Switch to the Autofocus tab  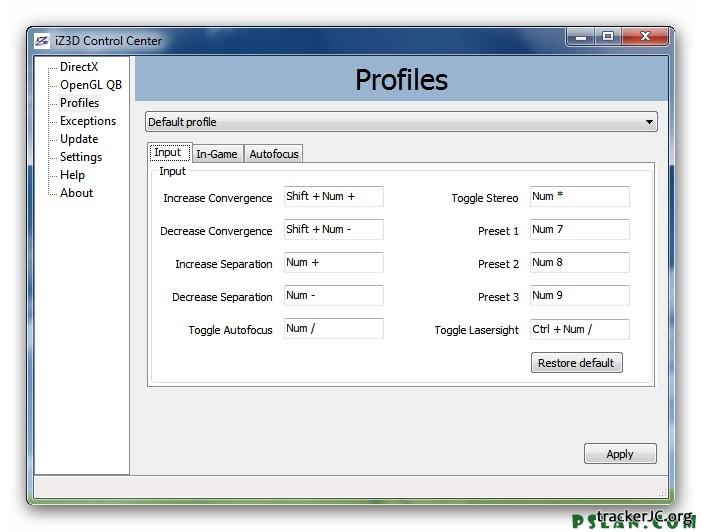[274, 153]
